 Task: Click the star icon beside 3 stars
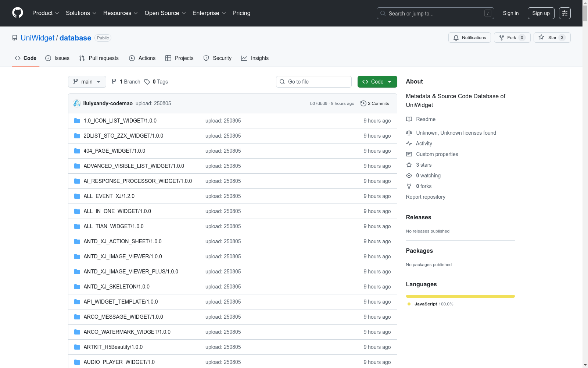coord(409,165)
